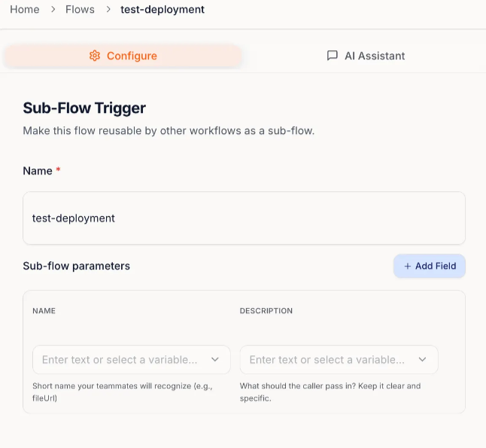Click the DESCRIPTION column header
Screen dimensions: 486x448
click(x=266, y=310)
